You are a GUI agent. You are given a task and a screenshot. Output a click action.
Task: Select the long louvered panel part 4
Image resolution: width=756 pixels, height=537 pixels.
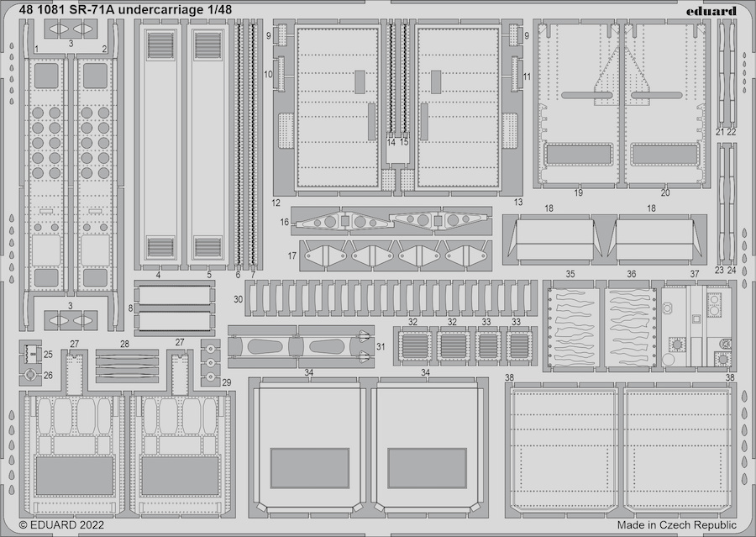[160, 145]
